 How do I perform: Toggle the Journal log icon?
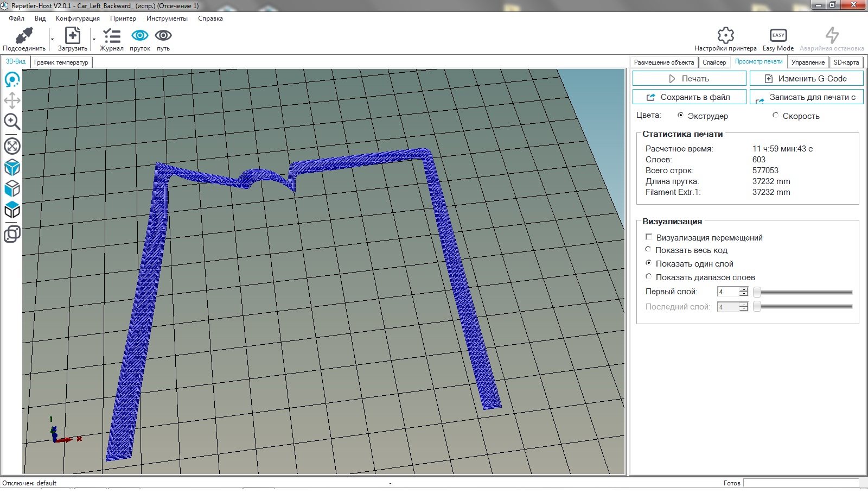coord(112,36)
